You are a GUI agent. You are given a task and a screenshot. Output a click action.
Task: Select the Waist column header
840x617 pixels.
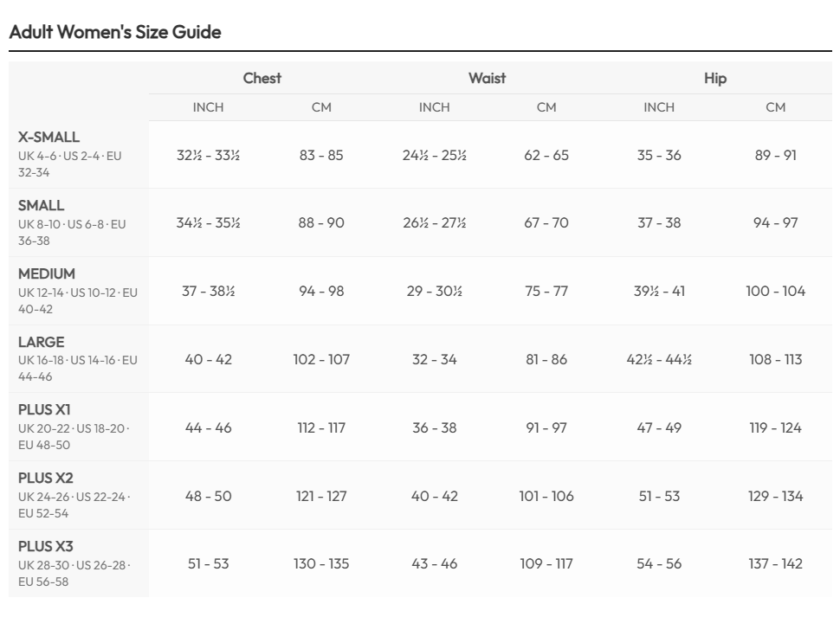[487, 79]
